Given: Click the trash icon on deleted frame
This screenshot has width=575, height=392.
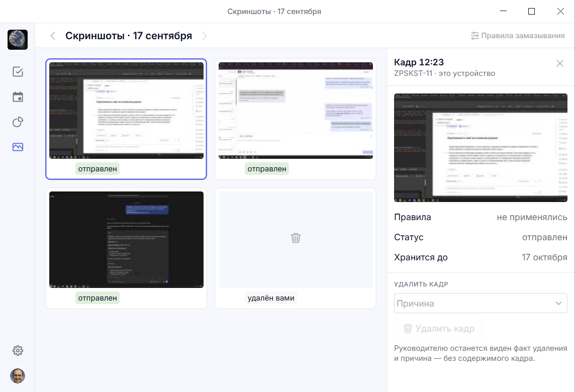Looking at the screenshot, I should click(x=296, y=238).
